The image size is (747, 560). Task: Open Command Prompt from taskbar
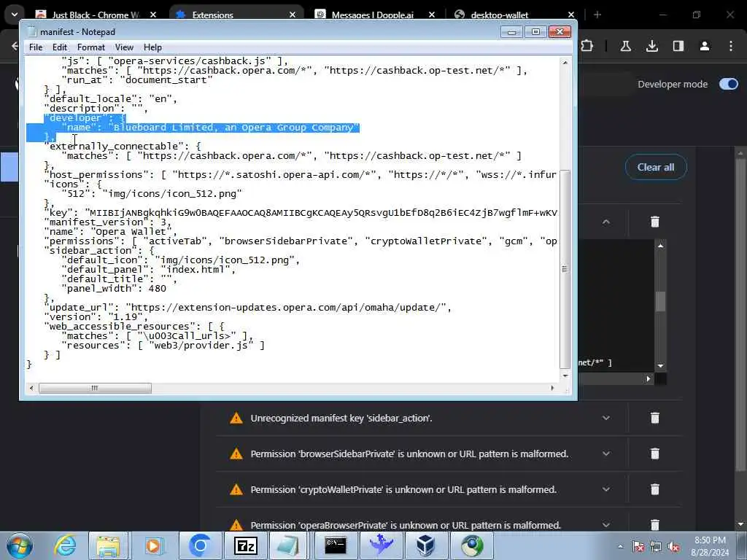click(x=336, y=545)
